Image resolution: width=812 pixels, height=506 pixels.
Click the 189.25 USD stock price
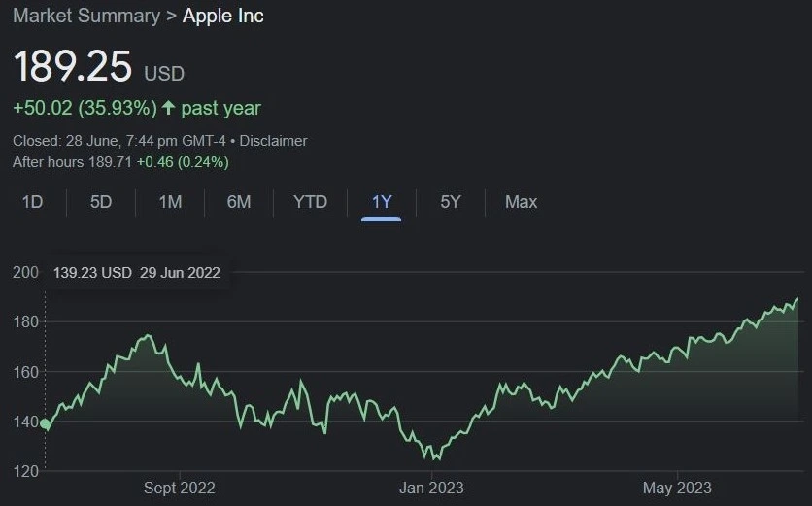coord(73,67)
